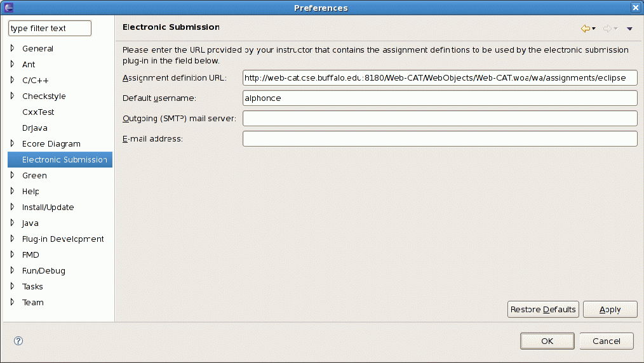Close the Preferences dialog window
Screen dimensions: 644x363
coord(635,8)
